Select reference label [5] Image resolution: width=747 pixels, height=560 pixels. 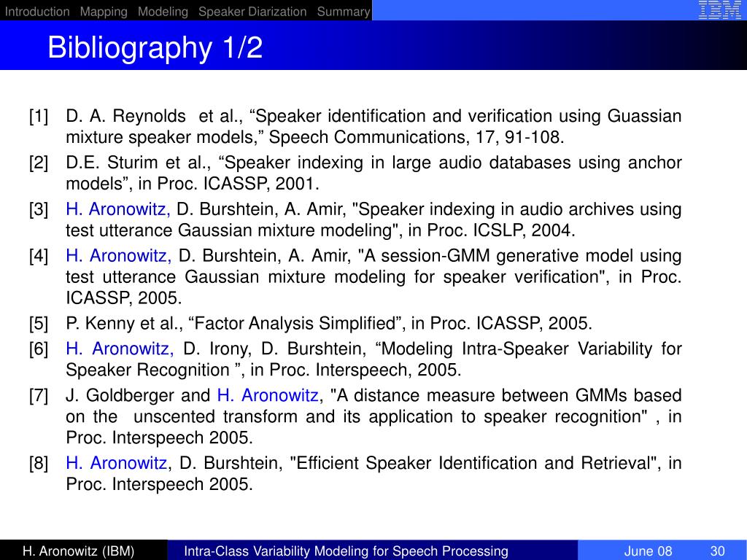(39, 324)
